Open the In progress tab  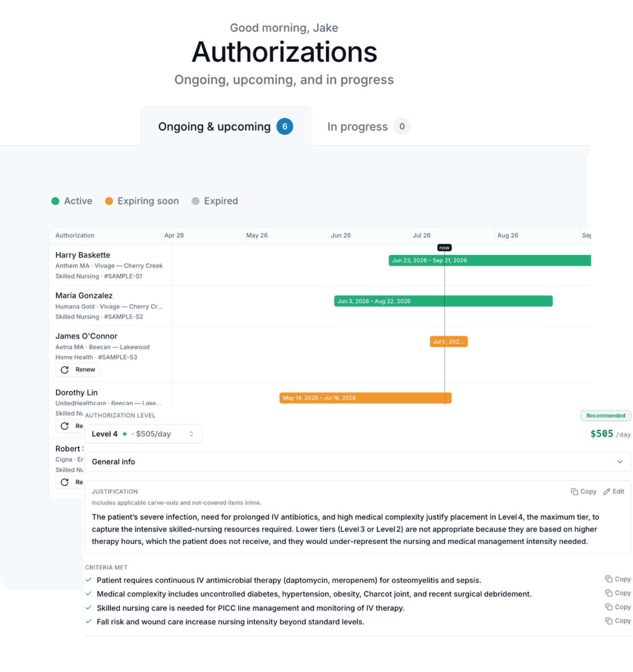coord(368,126)
